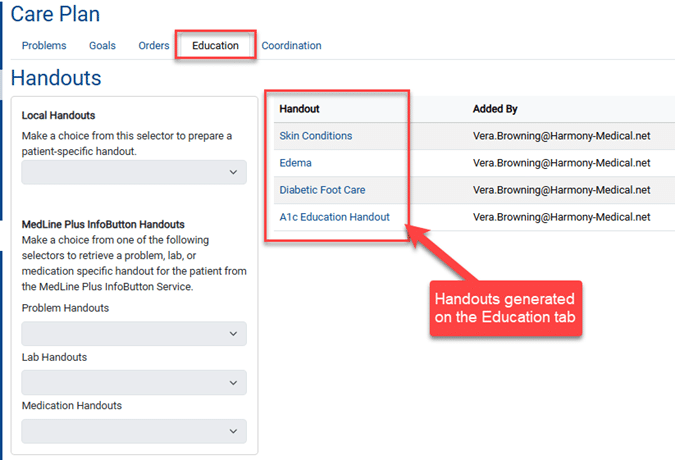Screen dimensions: 675x460
Task: Open the Problems tab
Action: [44, 46]
